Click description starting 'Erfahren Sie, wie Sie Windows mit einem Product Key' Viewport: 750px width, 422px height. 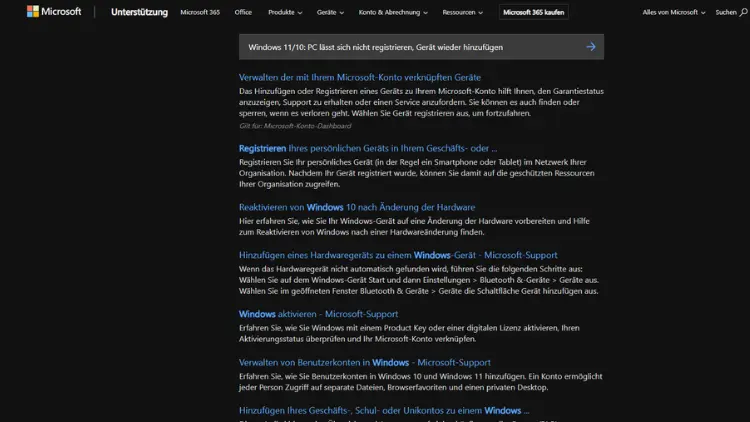(x=409, y=333)
